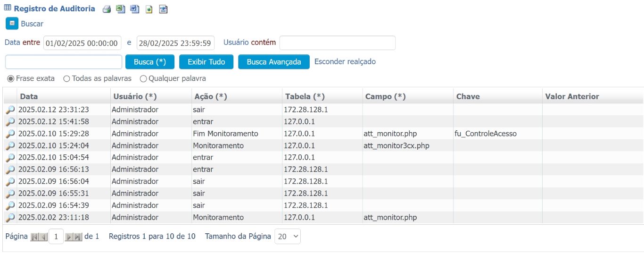Sort by Usuário (*) column header
The image size is (644, 255).
click(135, 96)
